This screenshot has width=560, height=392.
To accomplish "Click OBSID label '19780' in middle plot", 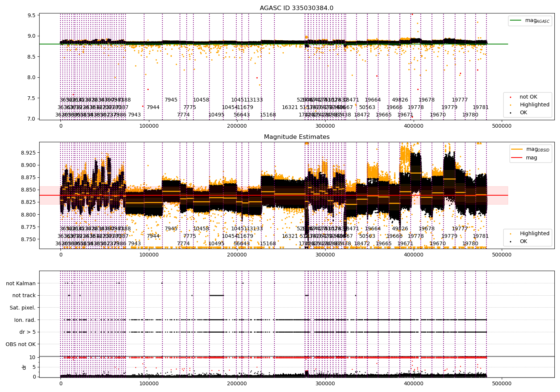I will (x=470, y=244).
